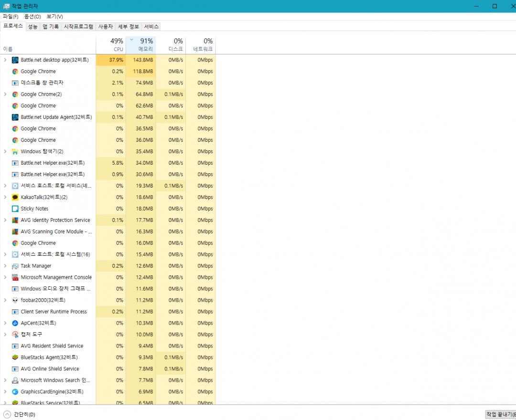The image size is (516, 420).
Task: Sort by the 메모리 column header
Action: tap(141, 45)
